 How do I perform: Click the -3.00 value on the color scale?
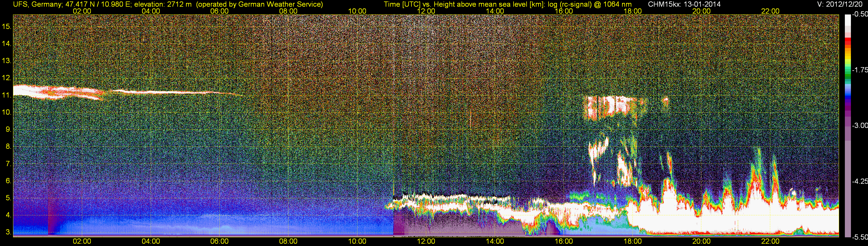click(860, 126)
